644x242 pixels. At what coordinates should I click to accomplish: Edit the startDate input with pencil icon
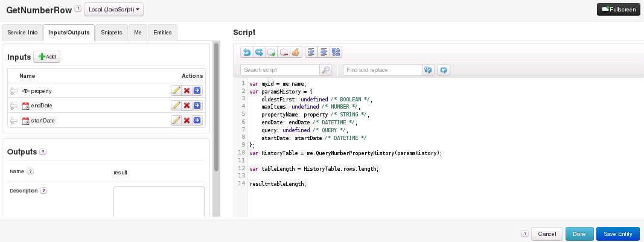tap(176, 120)
